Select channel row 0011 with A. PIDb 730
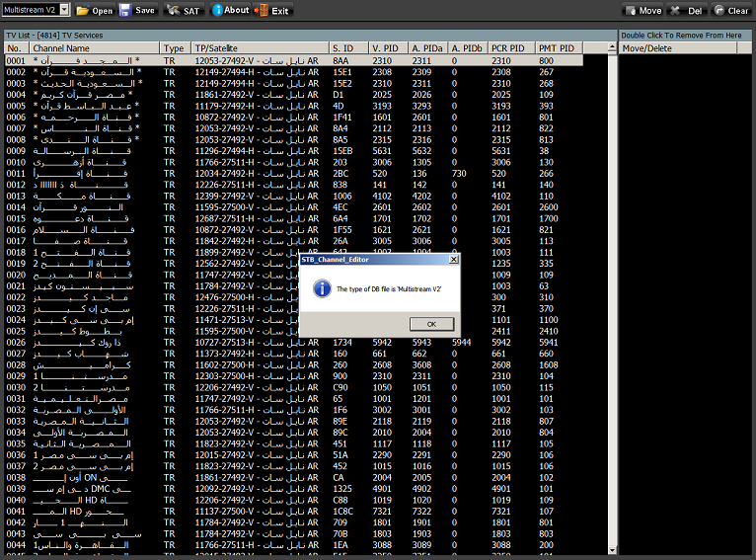756x560 pixels. 294,173
